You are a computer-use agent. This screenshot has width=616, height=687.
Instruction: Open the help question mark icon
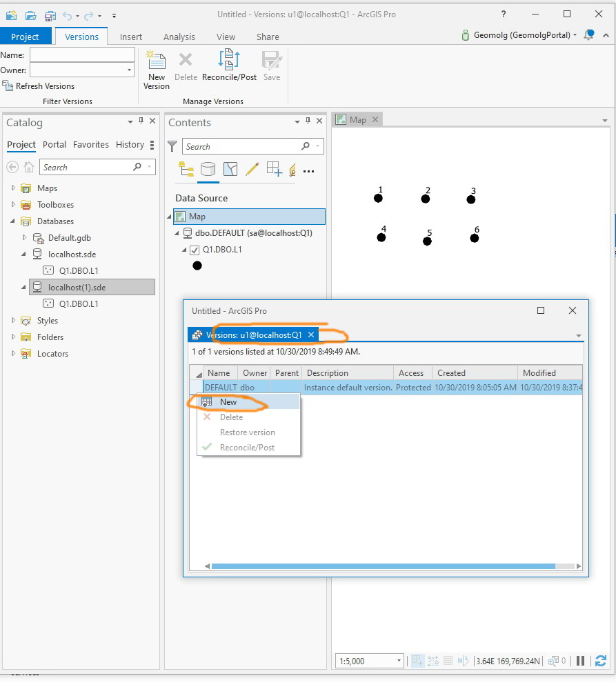(x=504, y=14)
